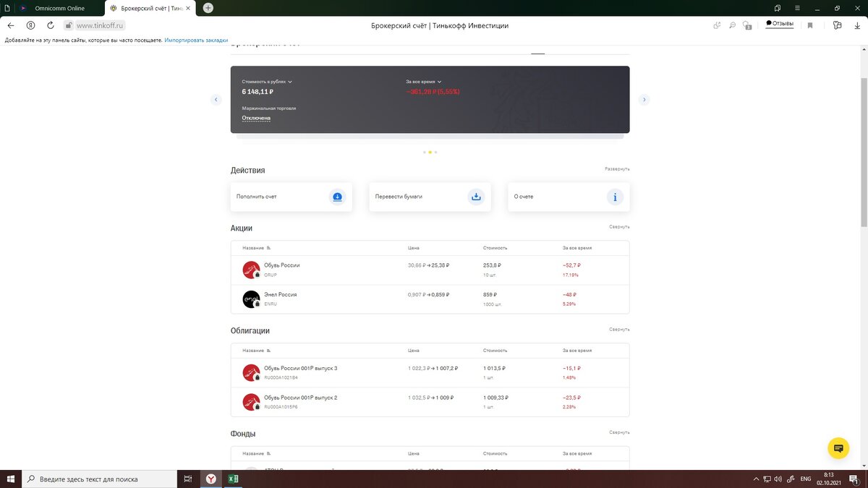Click the Перевести бумаги action card

(430, 197)
